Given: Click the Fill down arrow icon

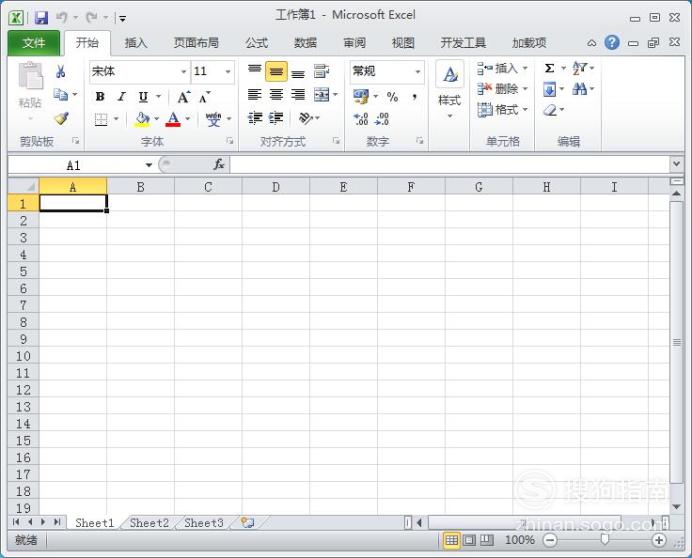Looking at the screenshot, I should 549,90.
